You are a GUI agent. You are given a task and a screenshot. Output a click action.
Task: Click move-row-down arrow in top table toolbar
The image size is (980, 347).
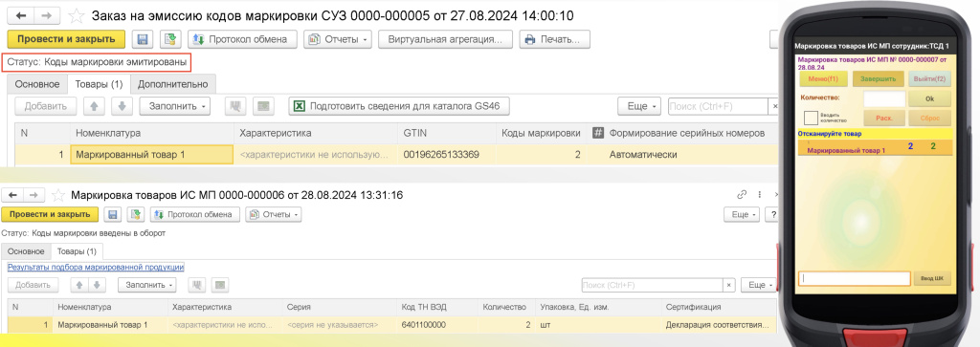coord(122,107)
